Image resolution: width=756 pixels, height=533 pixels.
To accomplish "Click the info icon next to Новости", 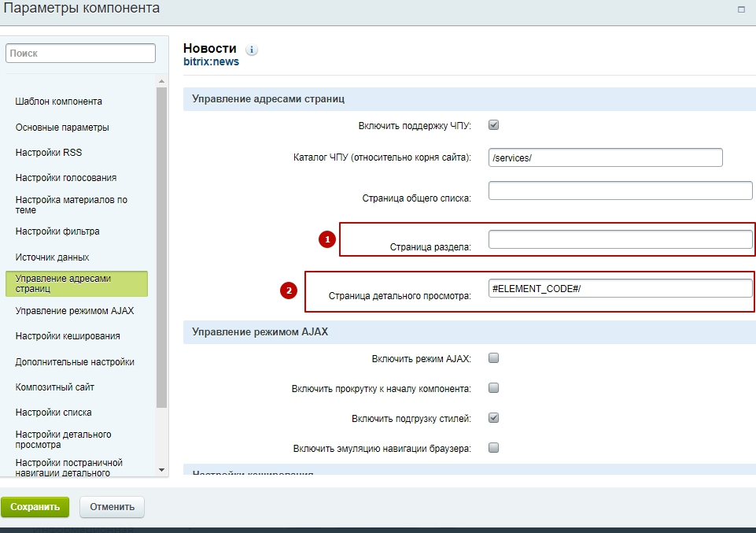I will pyautogui.click(x=252, y=50).
